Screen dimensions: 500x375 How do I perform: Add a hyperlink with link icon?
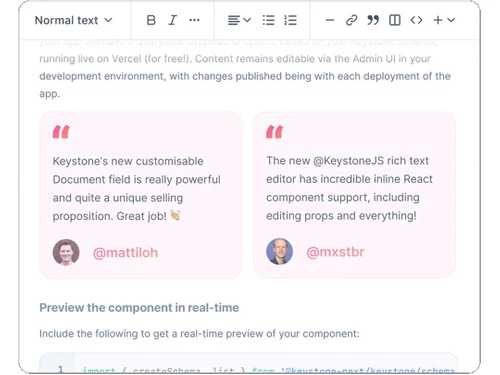[351, 20]
